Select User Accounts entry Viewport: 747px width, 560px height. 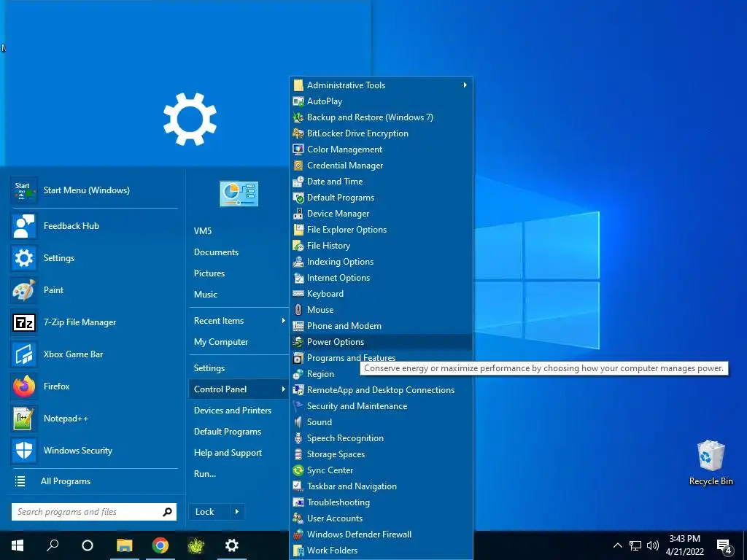(x=381, y=518)
